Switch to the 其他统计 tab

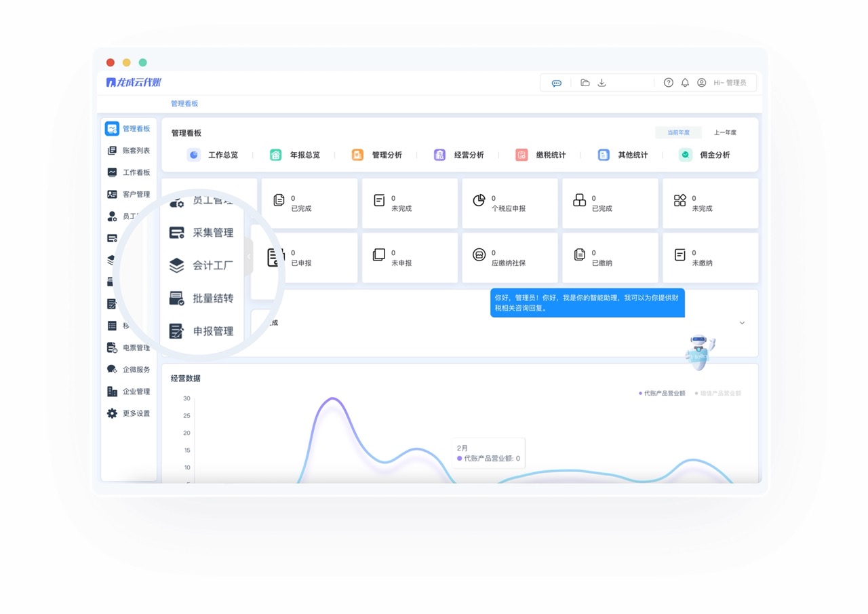(623, 155)
